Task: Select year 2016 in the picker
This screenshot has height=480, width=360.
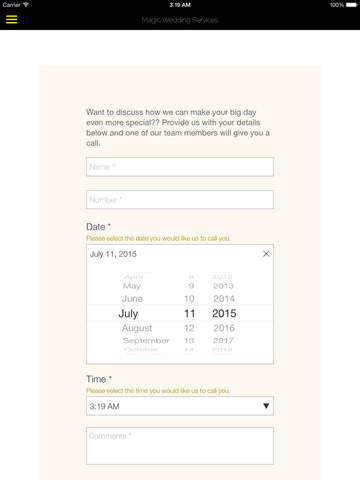Action: coord(224,328)
